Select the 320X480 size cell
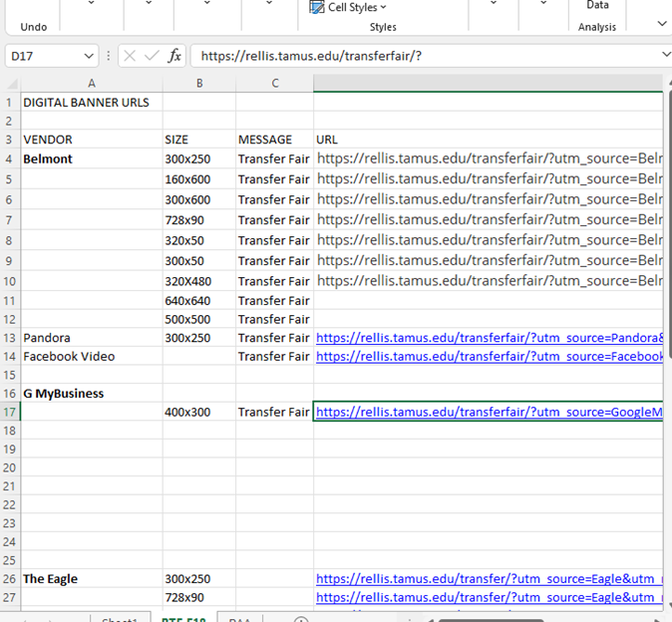 point(199,281)
